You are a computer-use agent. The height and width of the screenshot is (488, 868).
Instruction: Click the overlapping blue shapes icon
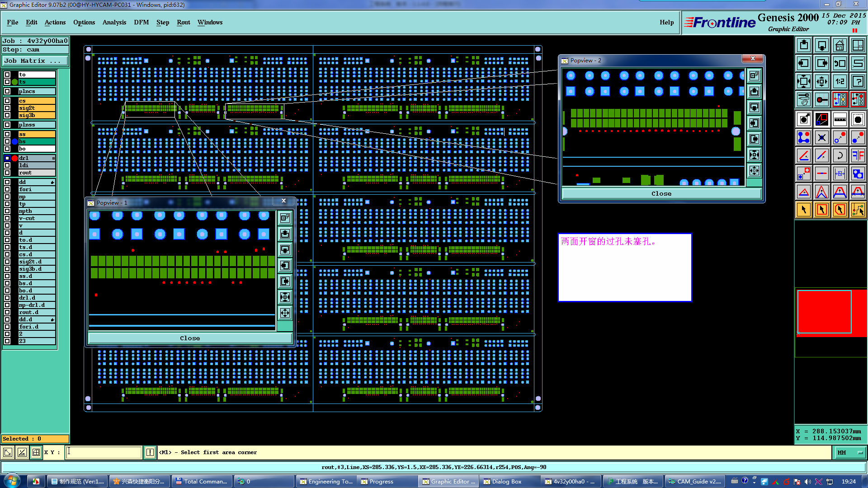coord(858,174)
